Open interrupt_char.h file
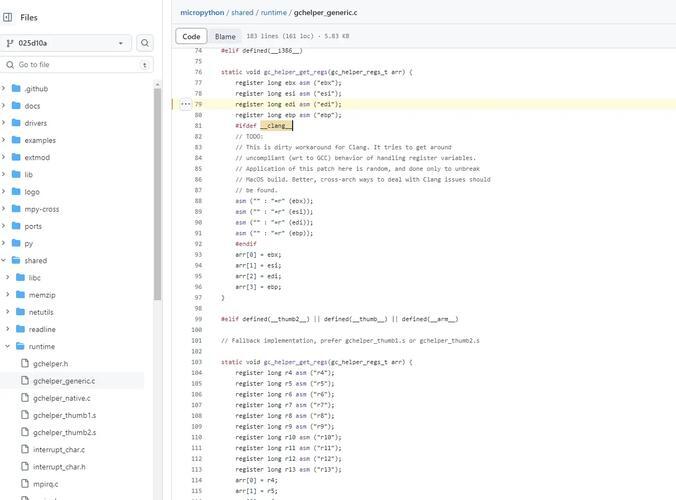The image size is (676, 500). (59, 467)
